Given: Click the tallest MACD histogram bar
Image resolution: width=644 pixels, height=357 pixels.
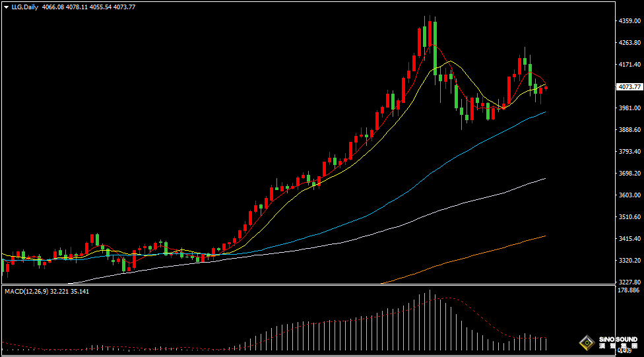Looking at the screenshot, I should (x=430, y=320).
